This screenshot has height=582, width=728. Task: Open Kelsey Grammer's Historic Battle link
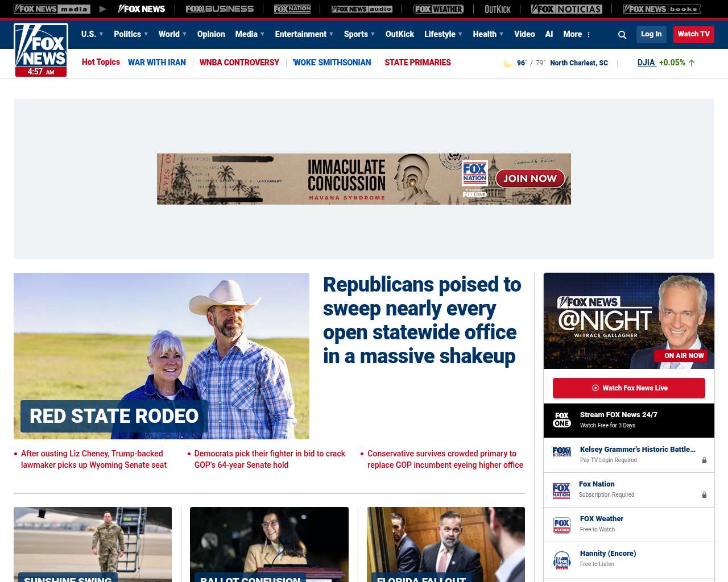638,450
